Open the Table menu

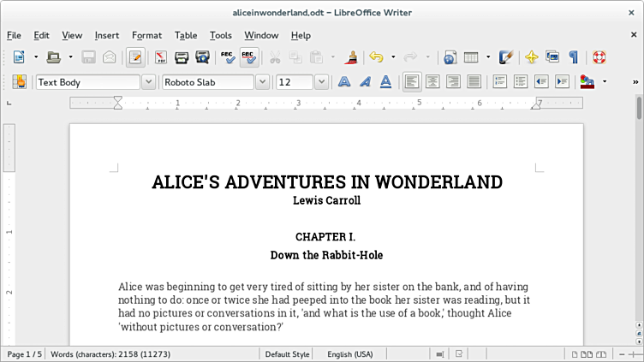point(186,35)
